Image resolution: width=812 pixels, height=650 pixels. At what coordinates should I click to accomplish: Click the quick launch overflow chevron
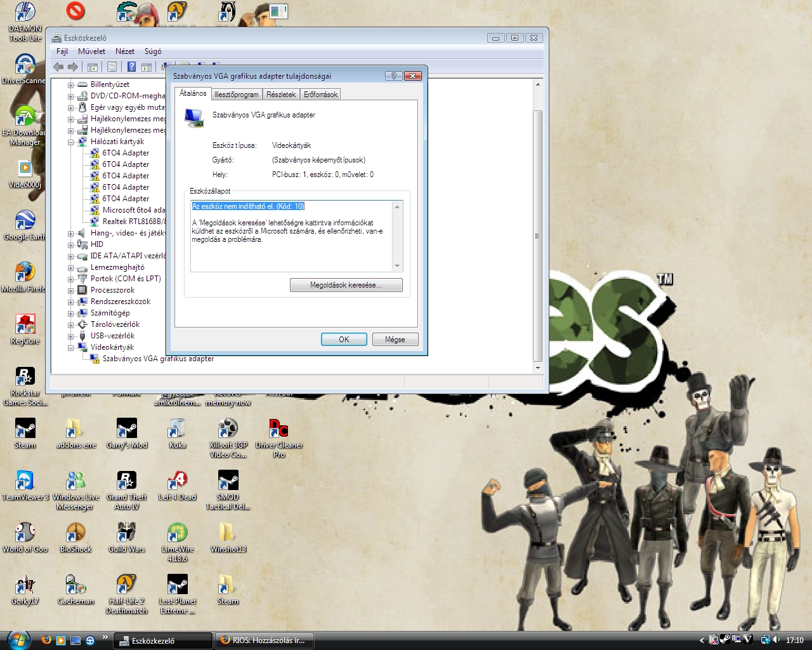[105, 637]
